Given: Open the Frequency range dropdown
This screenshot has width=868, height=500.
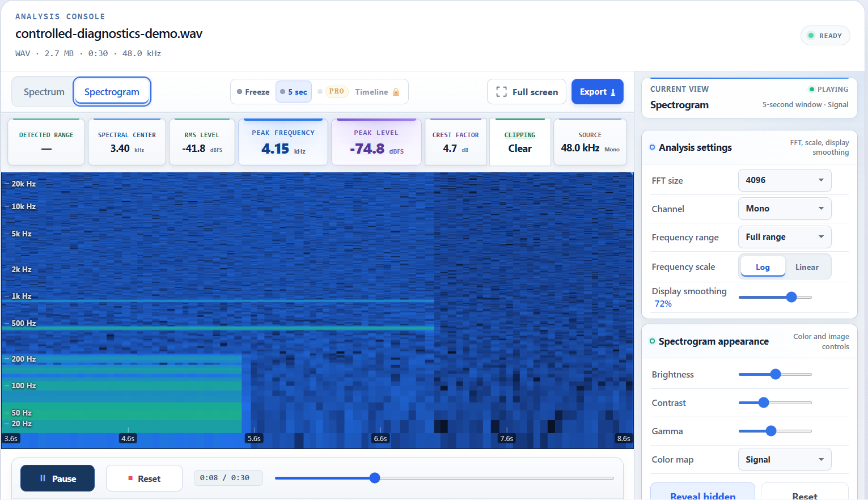Looking at the screenshot, I should [x=785, y=237].
